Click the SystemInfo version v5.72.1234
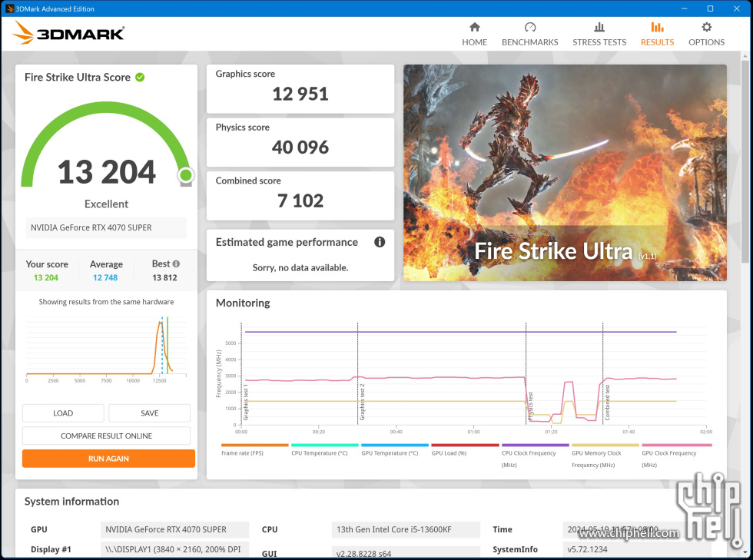Viewport: 753px width, 560px height. coord(636,549)
